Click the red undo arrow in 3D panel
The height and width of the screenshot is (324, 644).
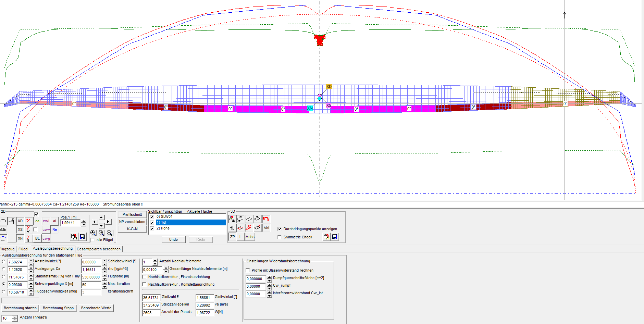266,219
